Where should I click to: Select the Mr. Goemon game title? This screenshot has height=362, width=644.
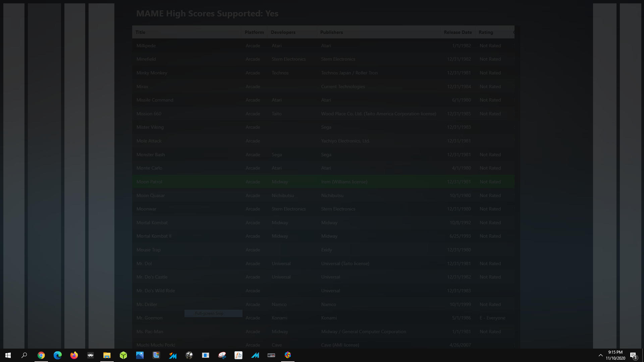149,318
